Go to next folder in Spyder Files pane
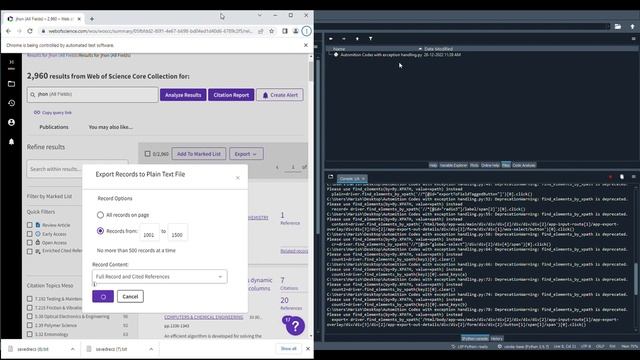Image resolution: width=640 pixels, height=360 pixels. 344,38
